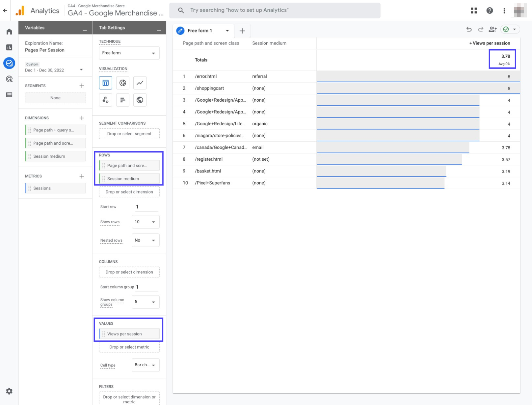The image size is (532, 405).
Task: Open the Home icon in left sidebar
Action: coord(9,32)
